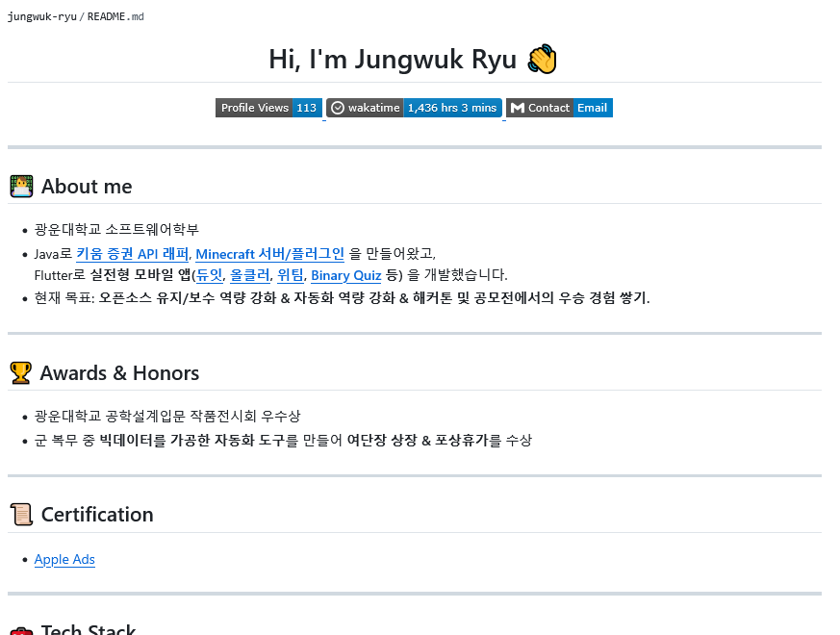
Task: Open the 위팀 link
Action: pos(290,275)
